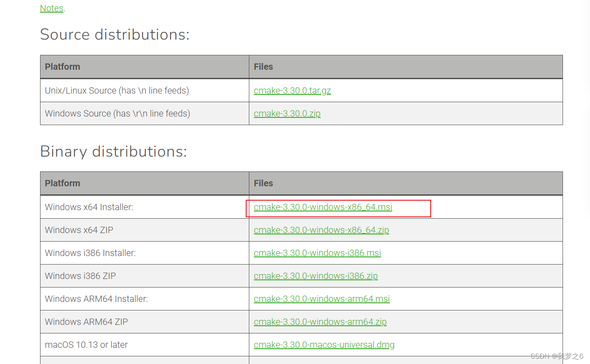Click the Binary distributions heading
The width and height of the screenshot is (590, 364).
[x=113, y=152]
